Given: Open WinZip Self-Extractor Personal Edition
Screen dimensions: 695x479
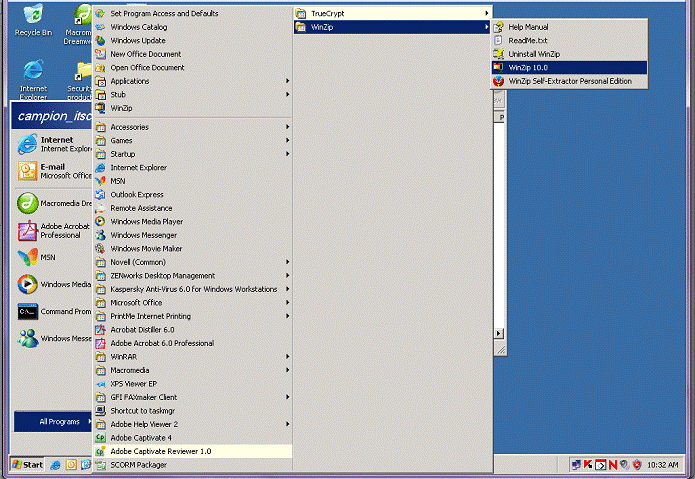Looking at the screenshot, I should point(569,81).
